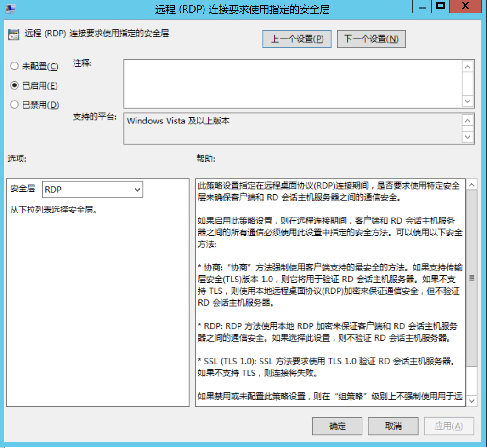Select the 已启用 (Enabled) radio button
Image resolution: width=487 pixels, height=448 pixels.
pyautogui.click(x=14, y=84)
